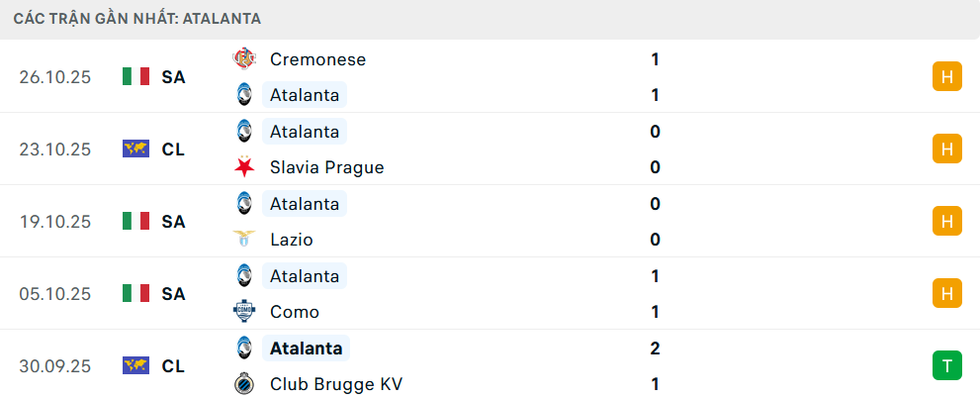Click the Lazio eagle crest icon
The width and height of the screenshot is (980, 399).
click(243, 240)
